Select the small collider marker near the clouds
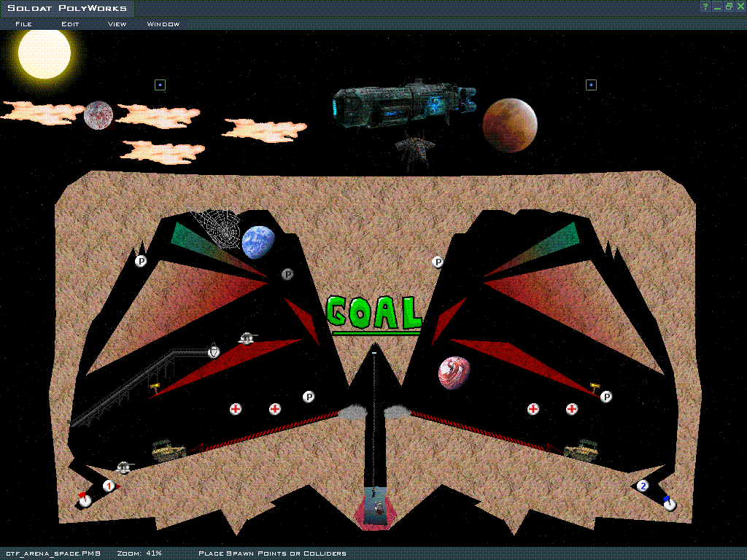Screen dimensions: 747x560 (x=160, y=85)
